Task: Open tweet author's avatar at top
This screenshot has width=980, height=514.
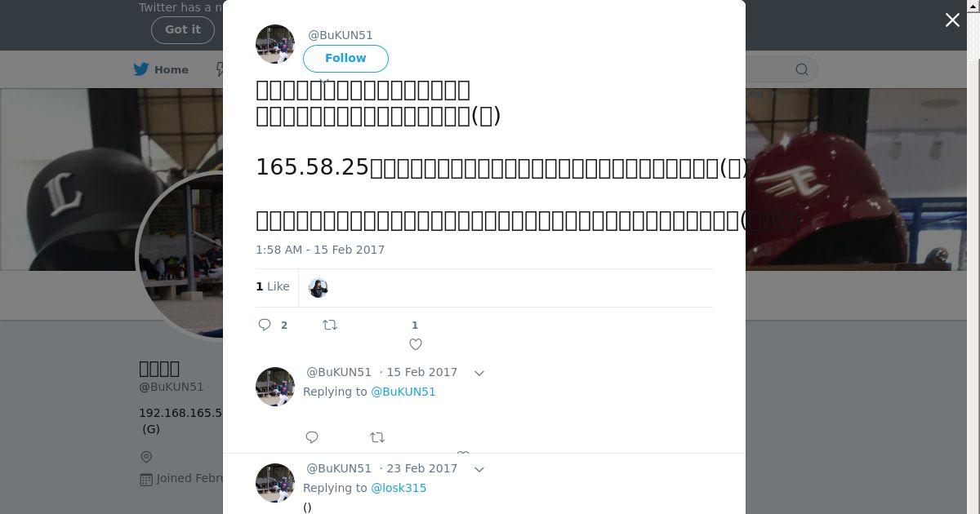Action: pos(275,44)
